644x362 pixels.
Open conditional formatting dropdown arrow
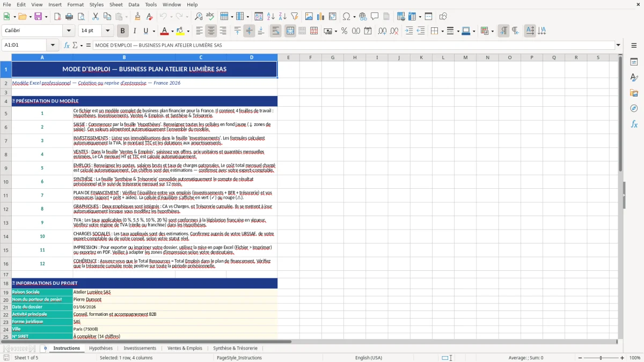click(x=492, y=31)
